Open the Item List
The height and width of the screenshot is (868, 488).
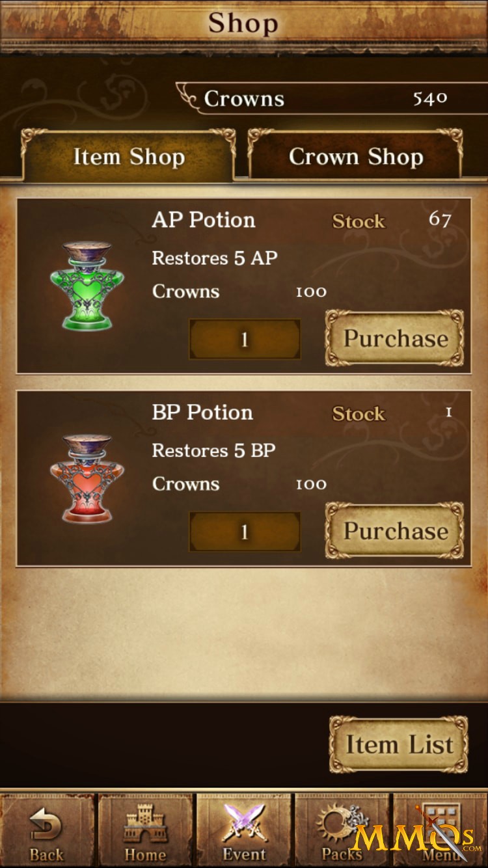[398, 744]
